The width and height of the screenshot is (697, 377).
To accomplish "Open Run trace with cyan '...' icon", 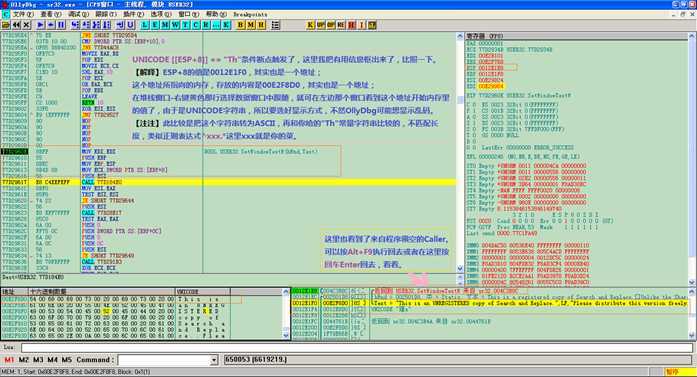I will coord(216,25).
